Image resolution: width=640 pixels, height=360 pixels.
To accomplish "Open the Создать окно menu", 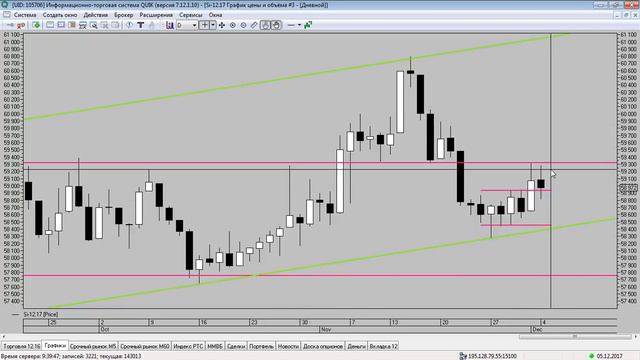I will 60,15.
